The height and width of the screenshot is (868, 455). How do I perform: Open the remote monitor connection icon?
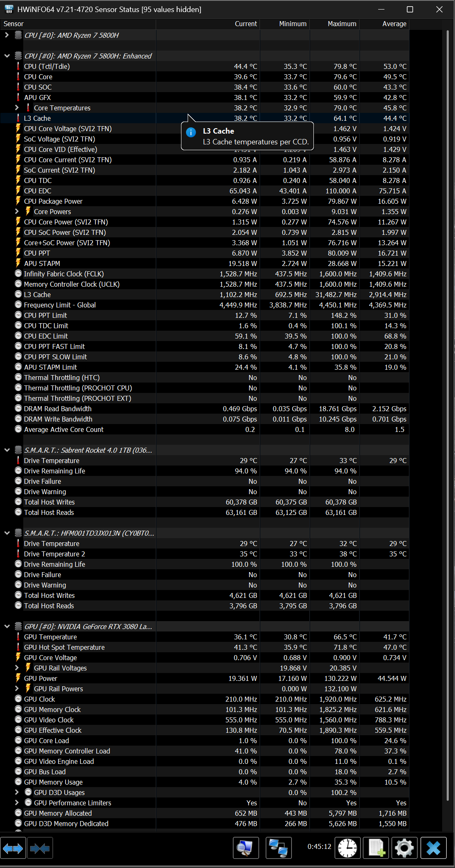tap(246, 848)
